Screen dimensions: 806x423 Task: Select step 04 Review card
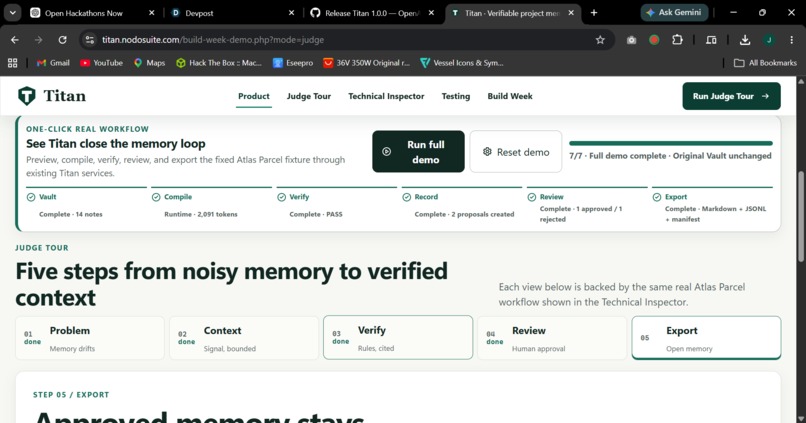tap(552, 338)
